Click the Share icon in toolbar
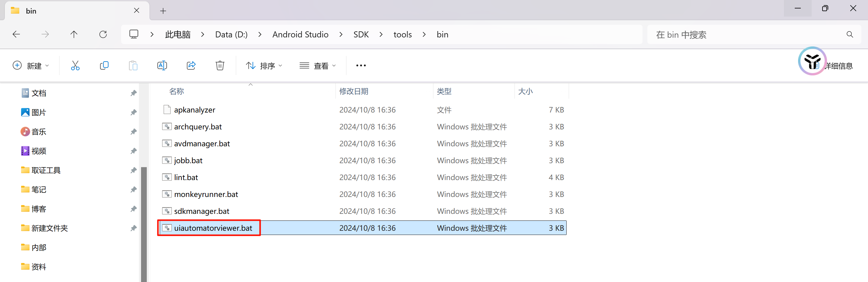The width and height of the screenshot is (868, 282). [191, 65]
